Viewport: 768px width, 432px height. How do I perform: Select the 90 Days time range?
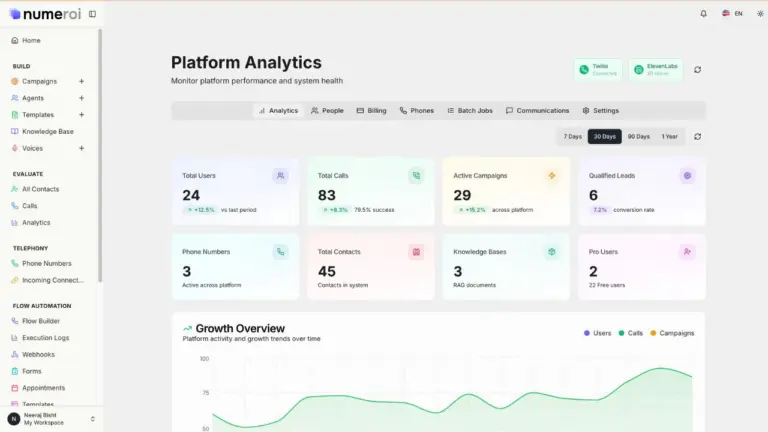(x=638, y=136)
